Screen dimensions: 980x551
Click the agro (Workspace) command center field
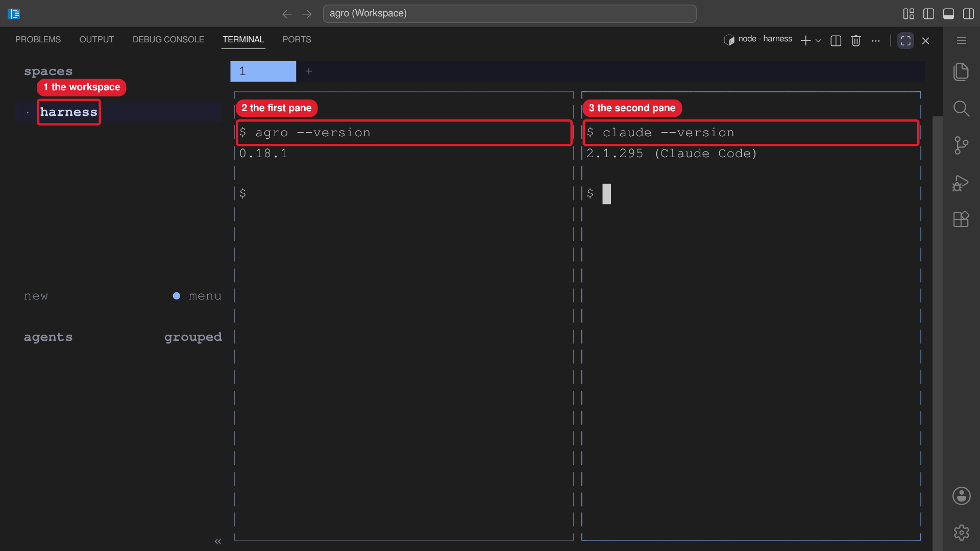tap(509, 14)
